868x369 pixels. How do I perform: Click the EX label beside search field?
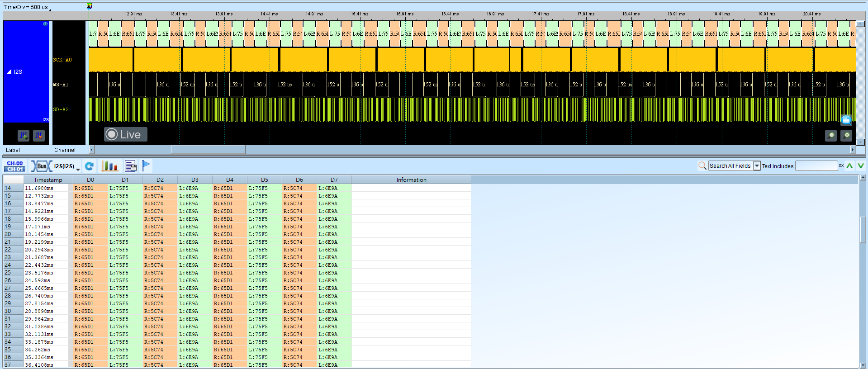click(841, 166)
